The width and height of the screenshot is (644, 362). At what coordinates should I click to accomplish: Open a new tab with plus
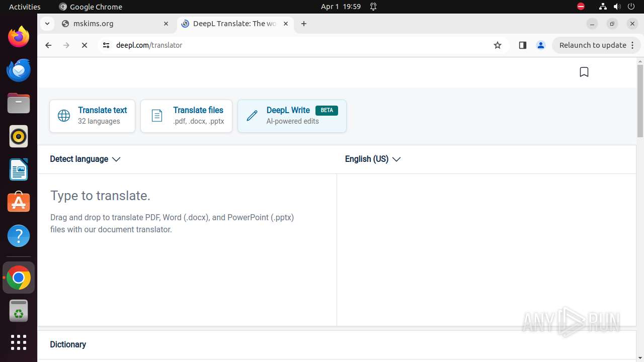[x=304, y=24]
